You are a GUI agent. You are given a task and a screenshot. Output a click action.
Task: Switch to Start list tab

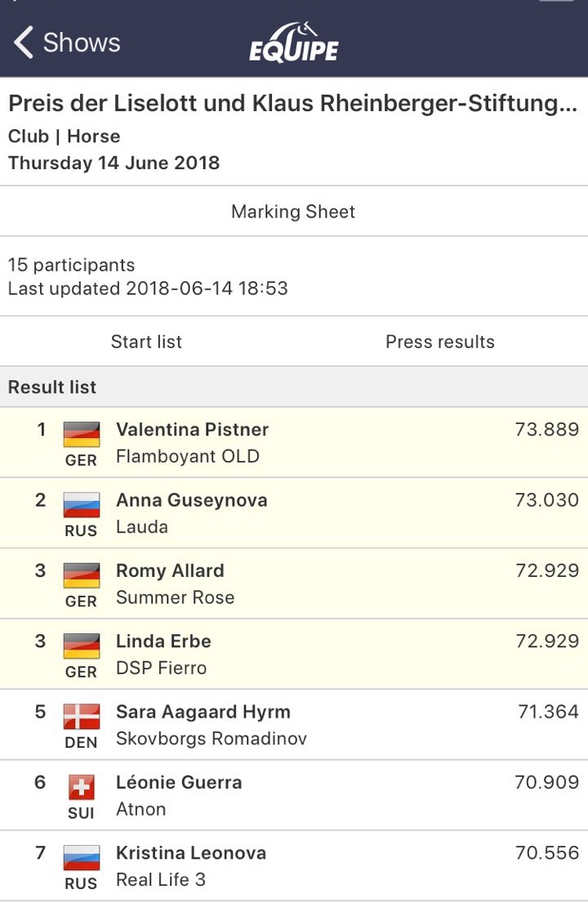(146, 342)
